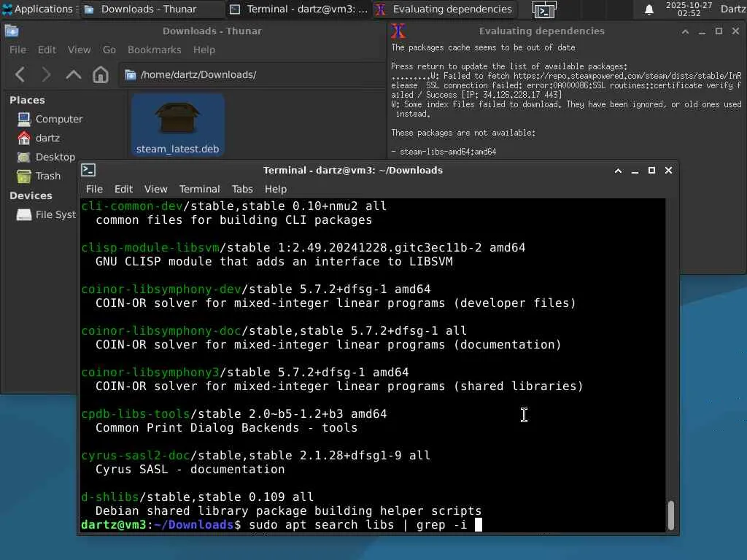Open Terminal Help menu

[275, 189]
